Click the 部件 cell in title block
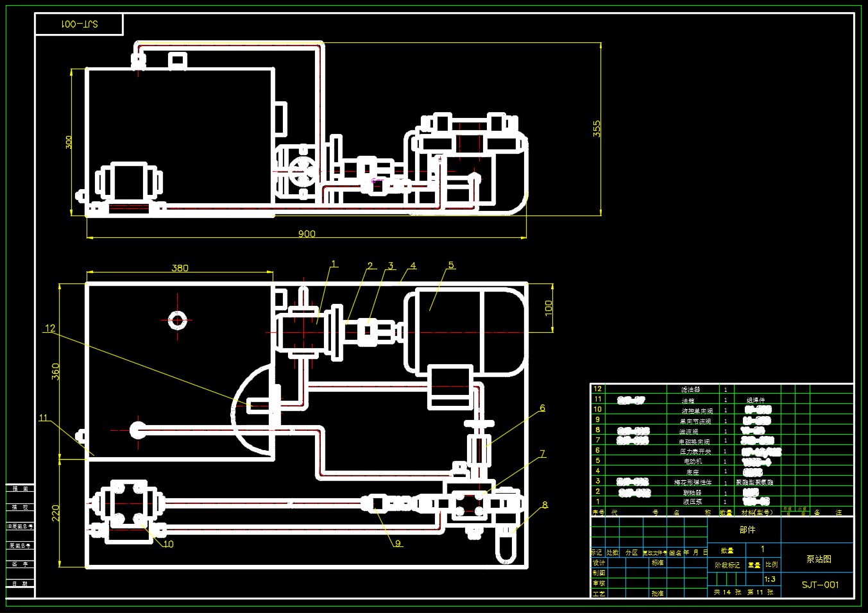The width and height of the screenshot is (868, 613). click(747, 530)
